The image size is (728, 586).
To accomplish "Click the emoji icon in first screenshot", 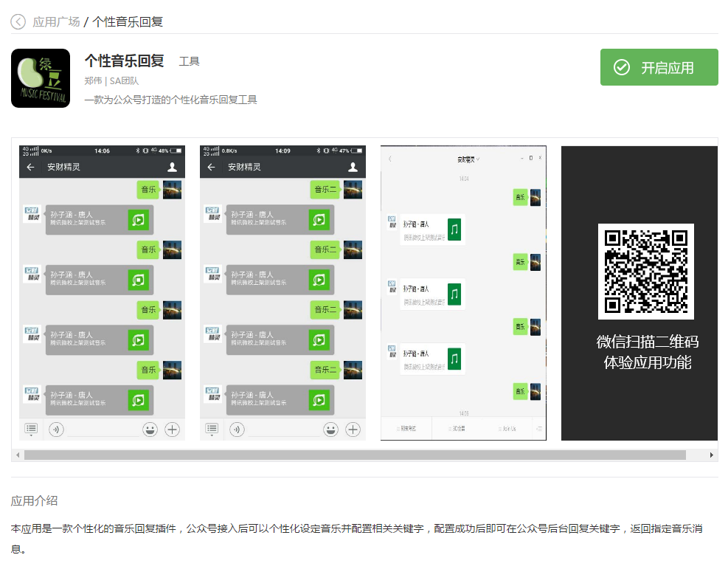I will pyautogui.click(x=150, y=430).
